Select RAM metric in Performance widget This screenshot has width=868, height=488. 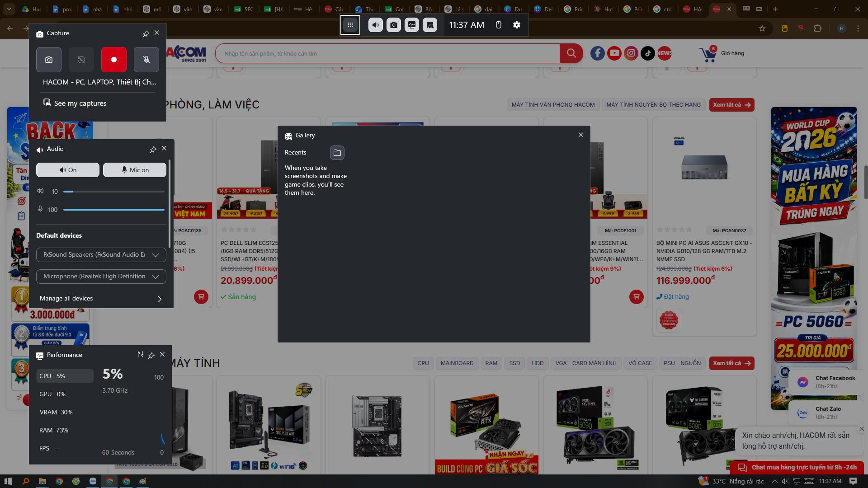(65, 430)
